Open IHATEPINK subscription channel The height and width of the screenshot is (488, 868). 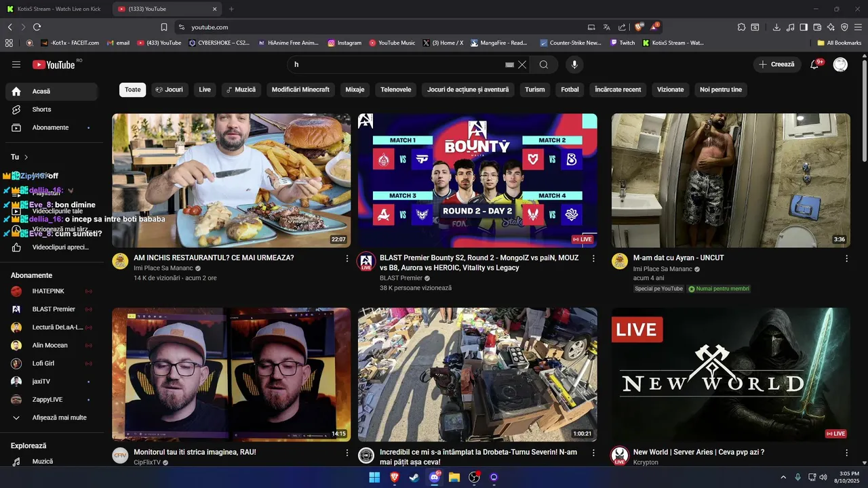[x=52, y=291]
